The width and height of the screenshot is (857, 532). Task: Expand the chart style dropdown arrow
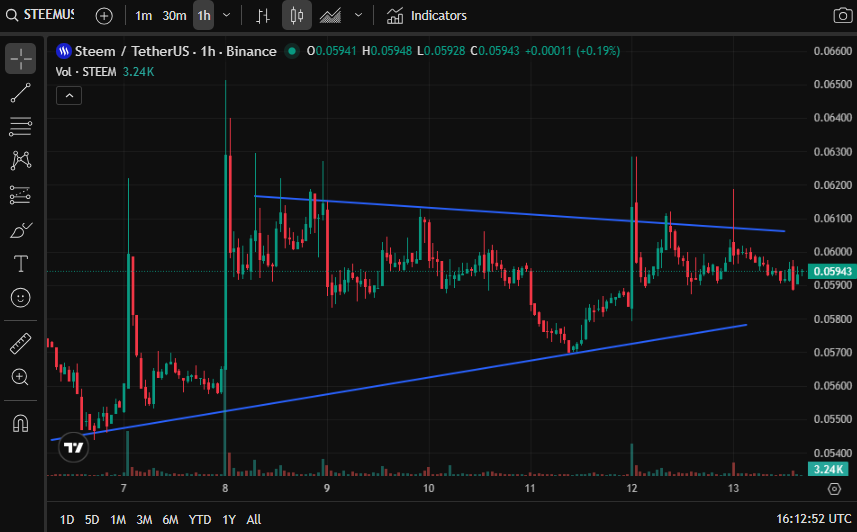click(359, 15)
